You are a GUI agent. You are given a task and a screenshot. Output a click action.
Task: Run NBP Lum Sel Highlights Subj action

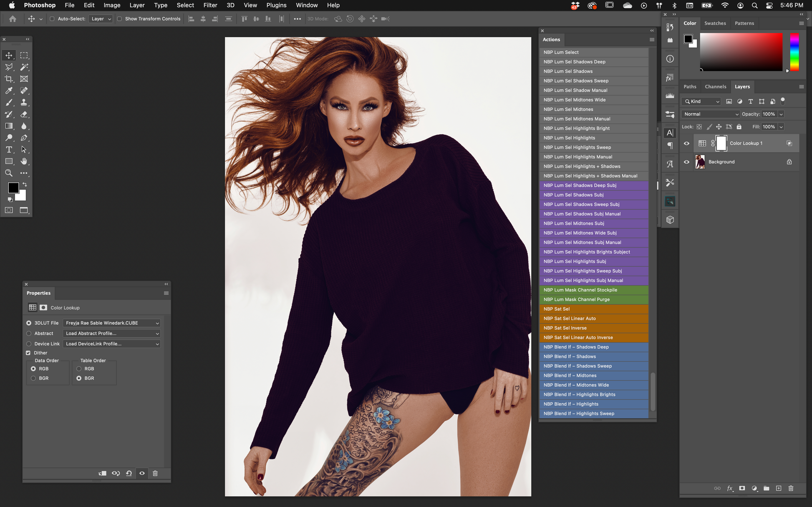(x=594, y=261)
